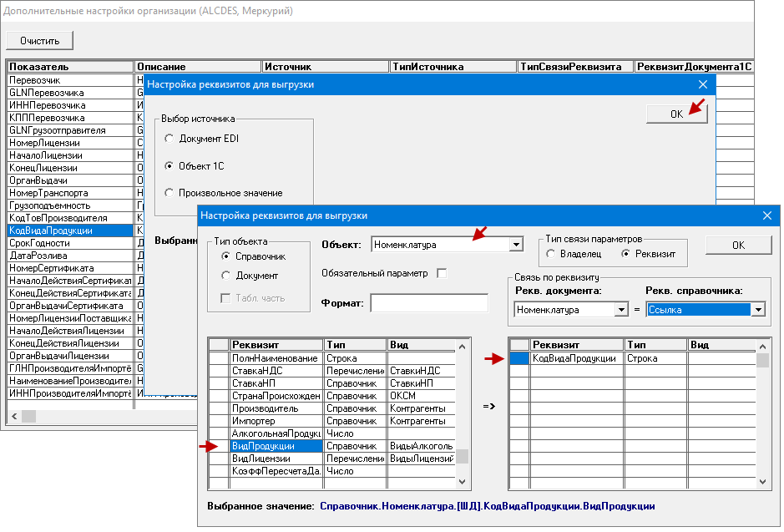
Task: Select КодВидаПродукции row in main table
Action: (x=70, y=231)
